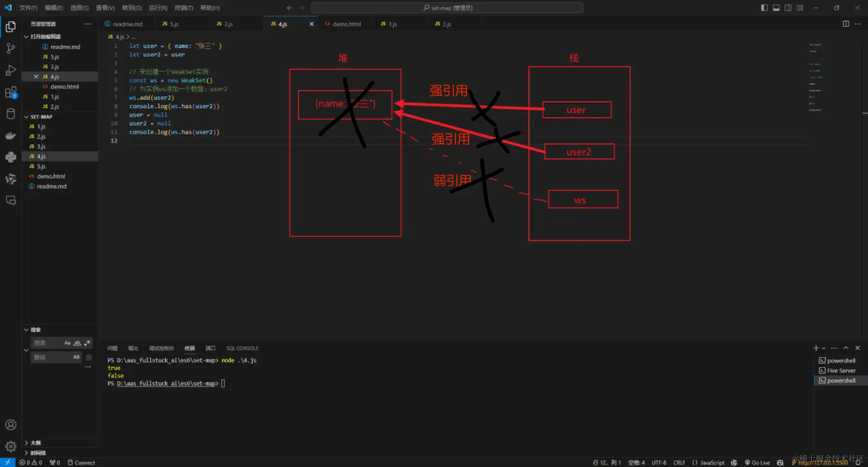The image size is (868, 467).
Task: Switch to the demo.html editor tab
Action: 346,24
